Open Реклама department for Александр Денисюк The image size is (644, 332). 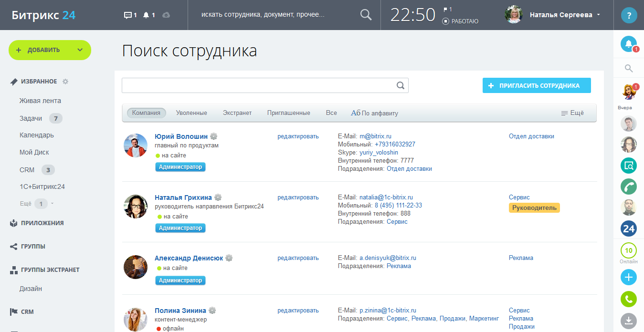(x=521, y=258)
